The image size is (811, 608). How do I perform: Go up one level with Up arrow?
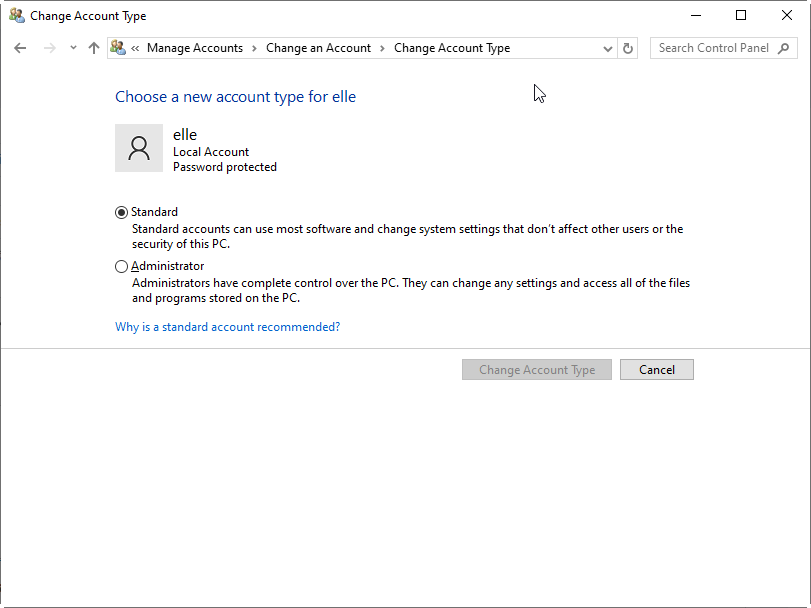94,48
